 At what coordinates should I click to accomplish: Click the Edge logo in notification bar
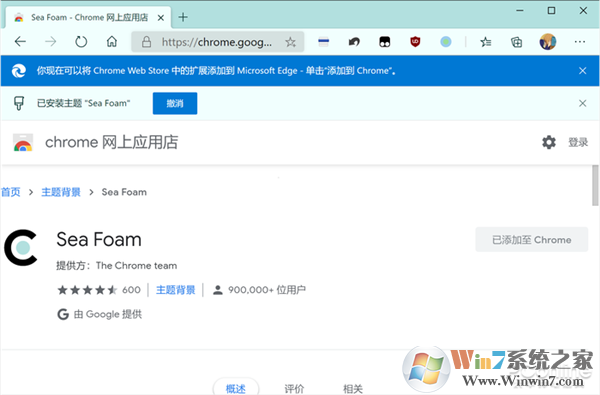(18, 71)
